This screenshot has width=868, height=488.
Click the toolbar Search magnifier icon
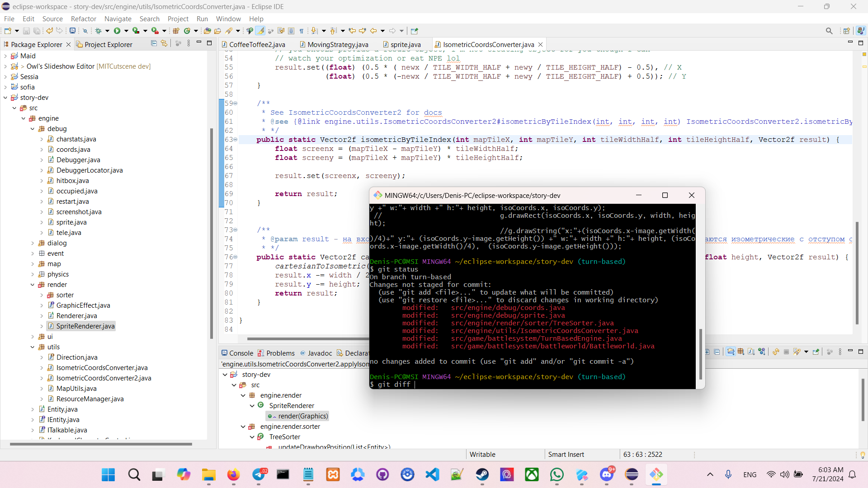point(829,31)
